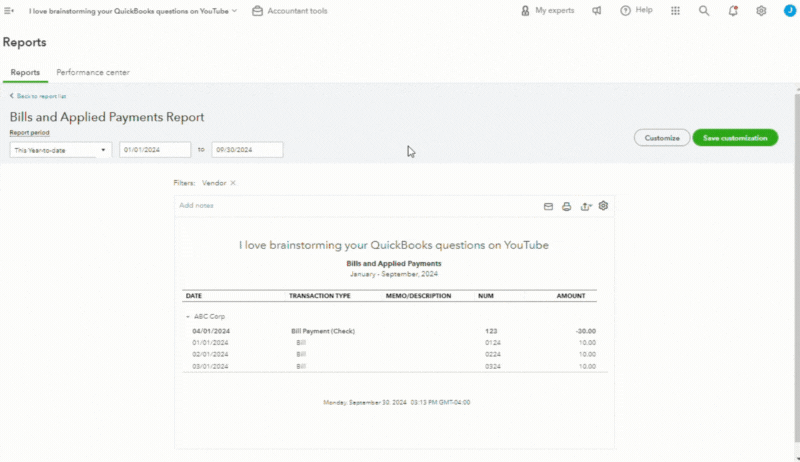Click the end date field 09/30/2024
Screen dimensions: 800x462
[247, 150]
